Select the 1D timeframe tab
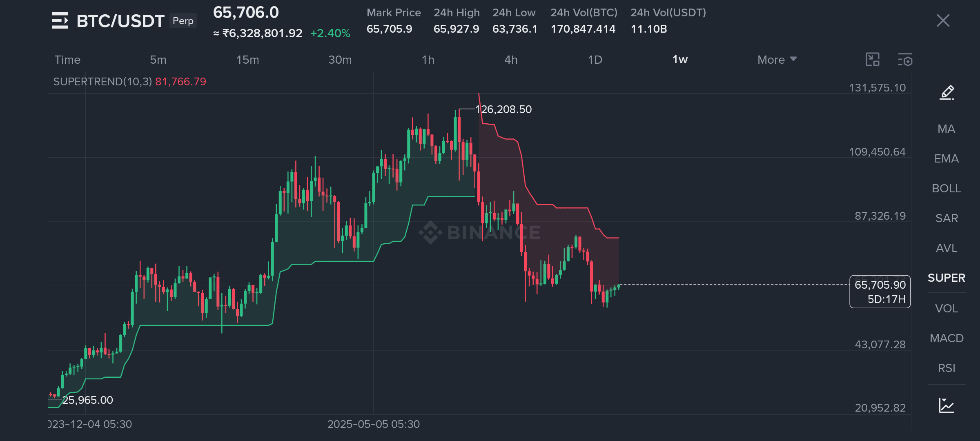Screen dimensions: 980x441 (595, 60)
